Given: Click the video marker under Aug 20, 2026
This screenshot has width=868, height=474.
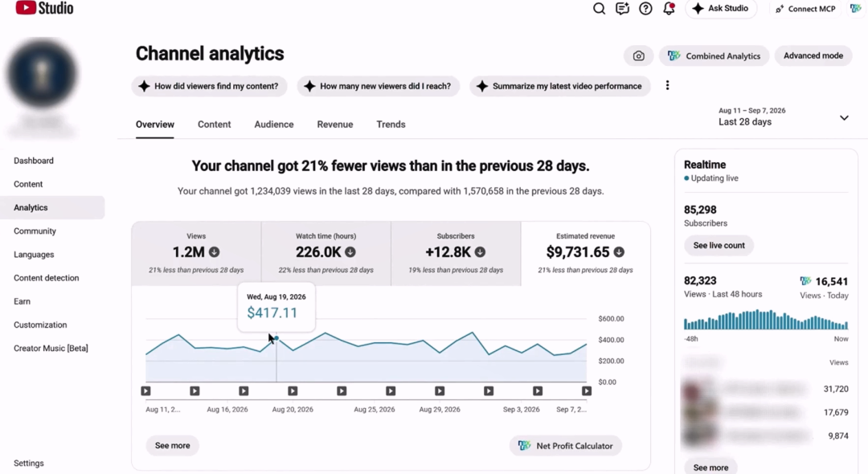Looking at the screenshot, I should click(x=293, y=391).
